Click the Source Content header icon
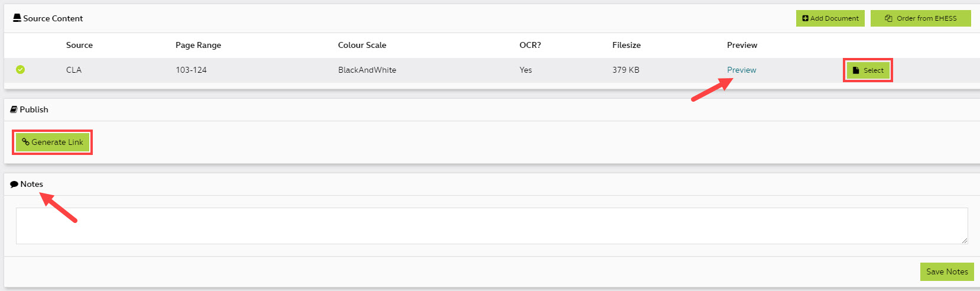The width and height of the screenshot is (980, 291). [x=17, y=18]
